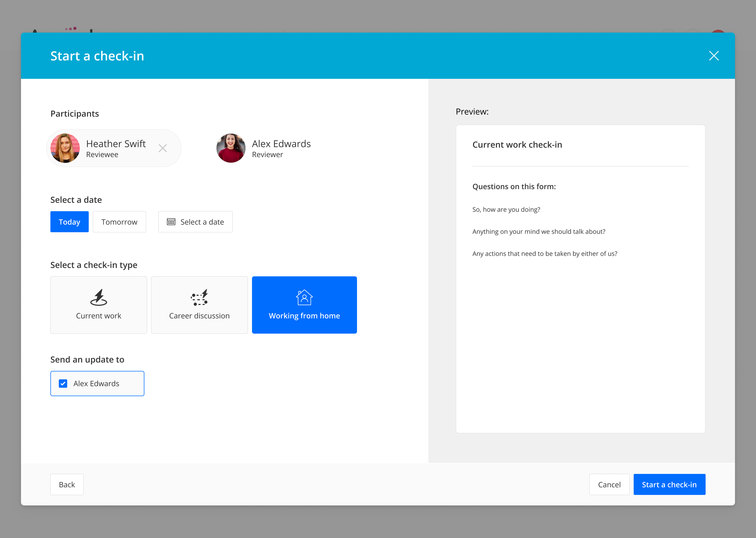Screen dimensions: 756x538
Task: Close the Start a check-in dialog
Action: coord(714,56)
